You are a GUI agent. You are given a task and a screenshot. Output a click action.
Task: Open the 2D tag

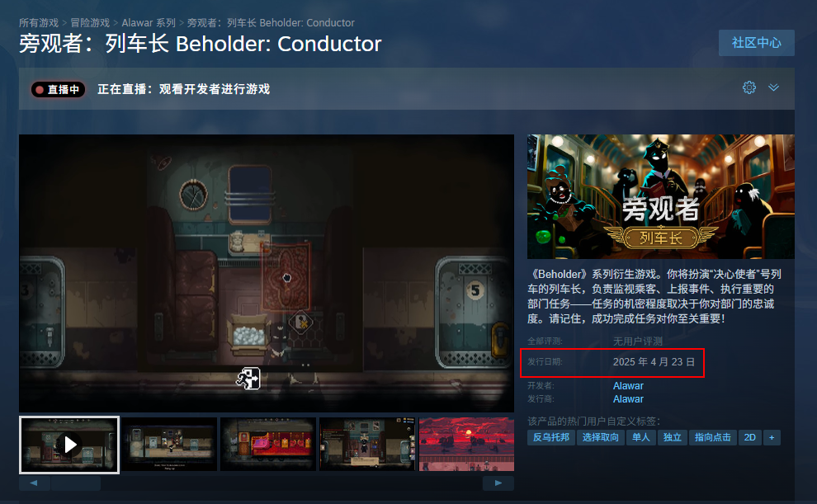point(750,437)
